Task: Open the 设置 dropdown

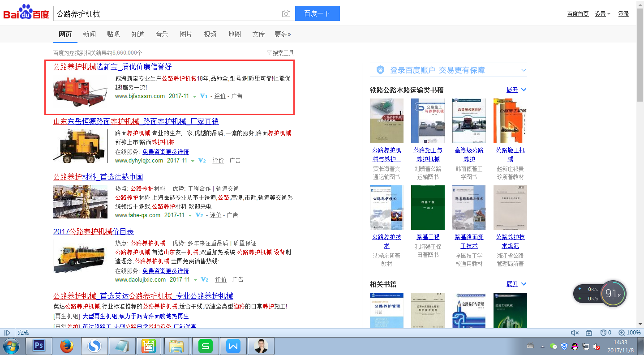Action: tap(602, 14)
